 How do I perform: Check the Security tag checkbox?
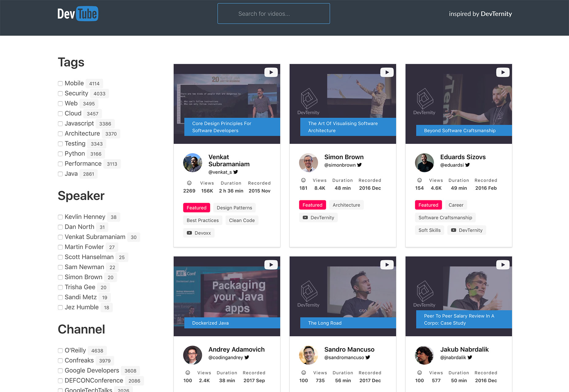coord(60,94)
